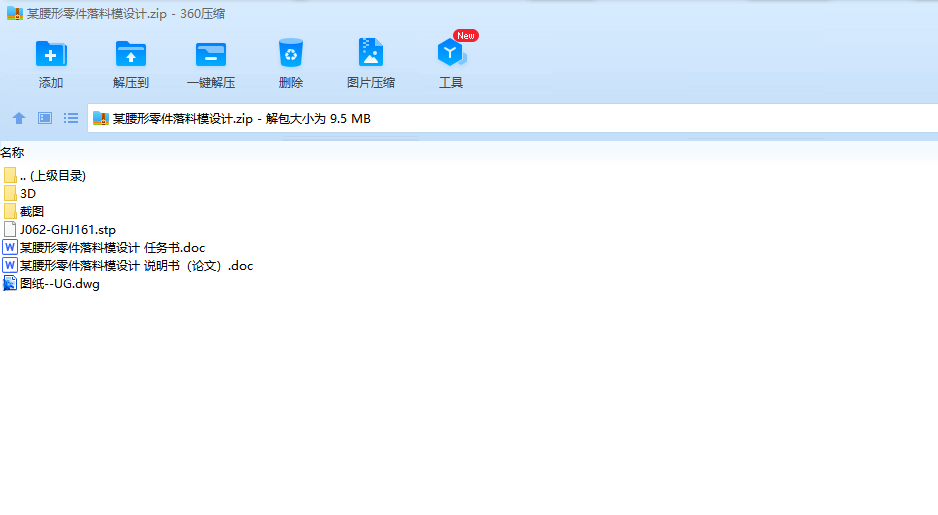Select "某腰形零件落料模设计 任务书.doc"
938x515 pixels.
tap(112, 248)
